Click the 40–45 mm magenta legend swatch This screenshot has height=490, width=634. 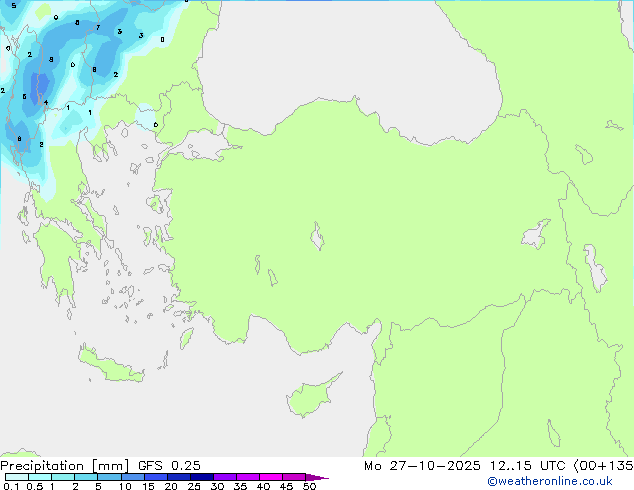(271, 477)
